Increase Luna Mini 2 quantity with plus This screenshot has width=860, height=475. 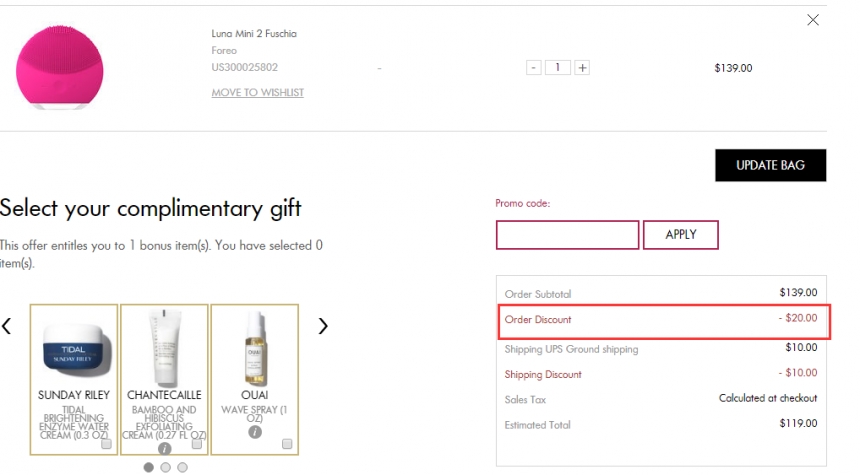[x=583, y=68]
